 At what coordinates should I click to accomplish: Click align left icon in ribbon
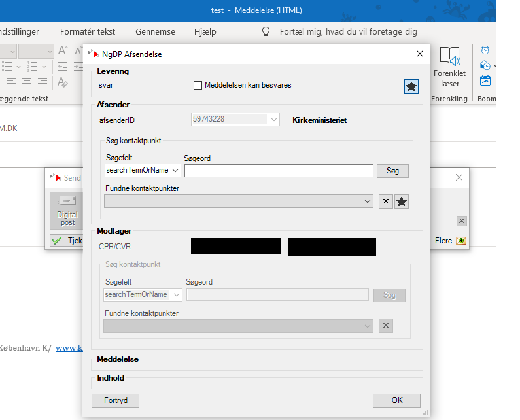[x=11, y=82]
